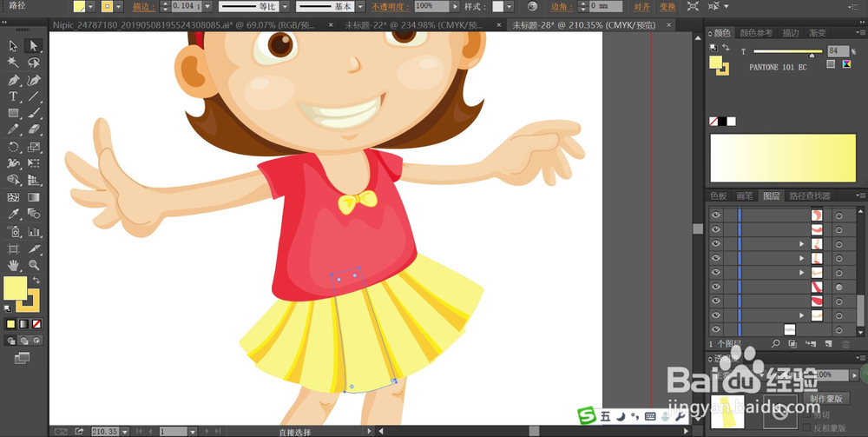Choose the Lasso tool
The height and width of the screenshot is (437, 868).
34,62
